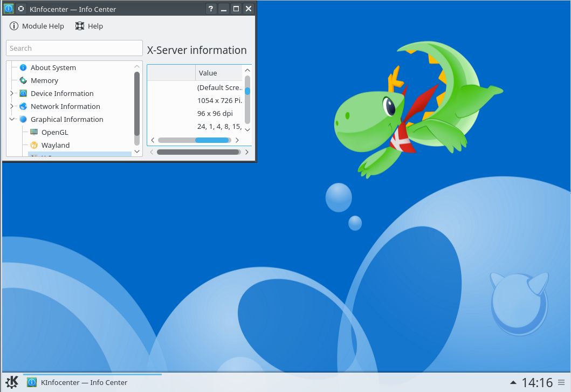
Task: Select the '1054 x 726 Pi.' value cell
Action: [219, 100]
